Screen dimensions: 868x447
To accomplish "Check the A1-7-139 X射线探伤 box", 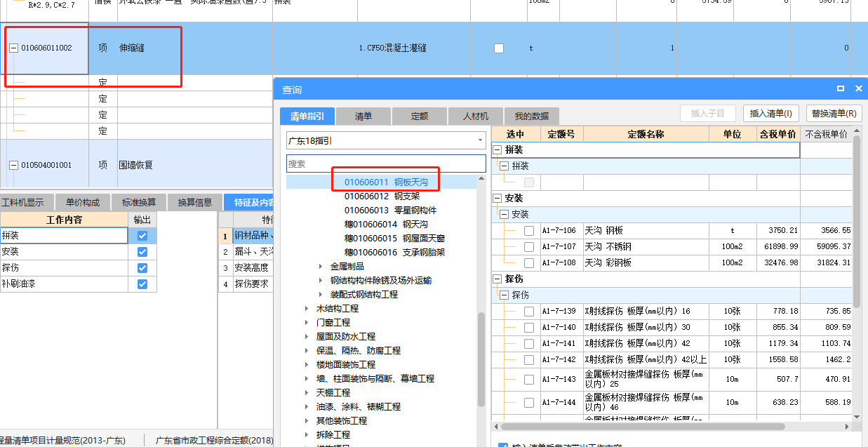I will (x=529, y=311).
